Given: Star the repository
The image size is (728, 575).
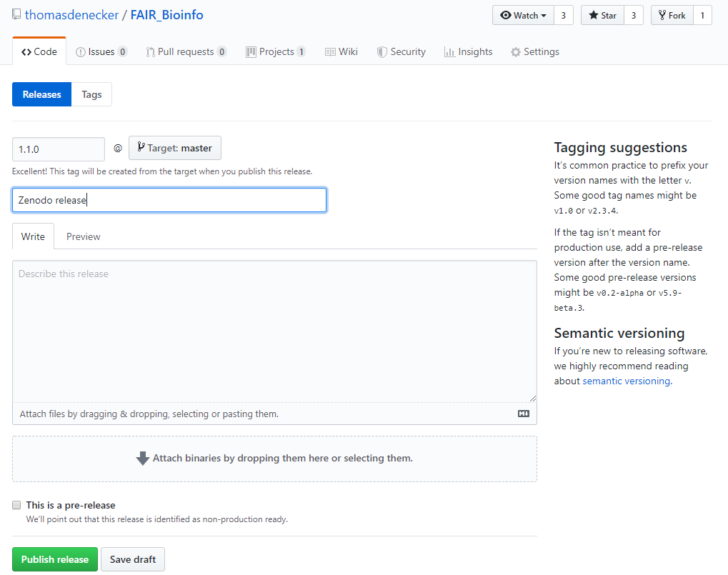Looking at the screenshot, I should point(603,15).
